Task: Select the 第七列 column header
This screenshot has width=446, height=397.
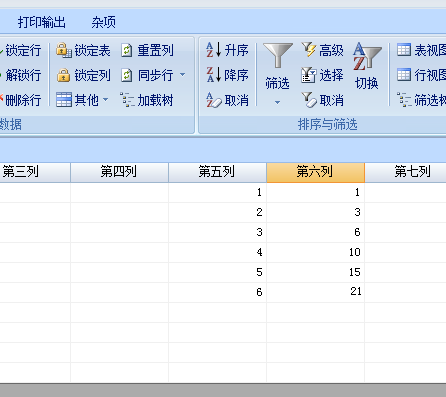Action: pos(405,172)
